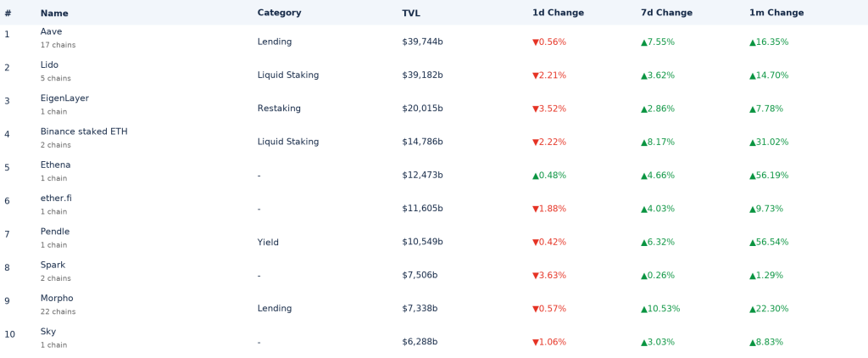Click the Restaking category for EigenLayer
Screen dimensions: 868x358
(x=279, y=109)
